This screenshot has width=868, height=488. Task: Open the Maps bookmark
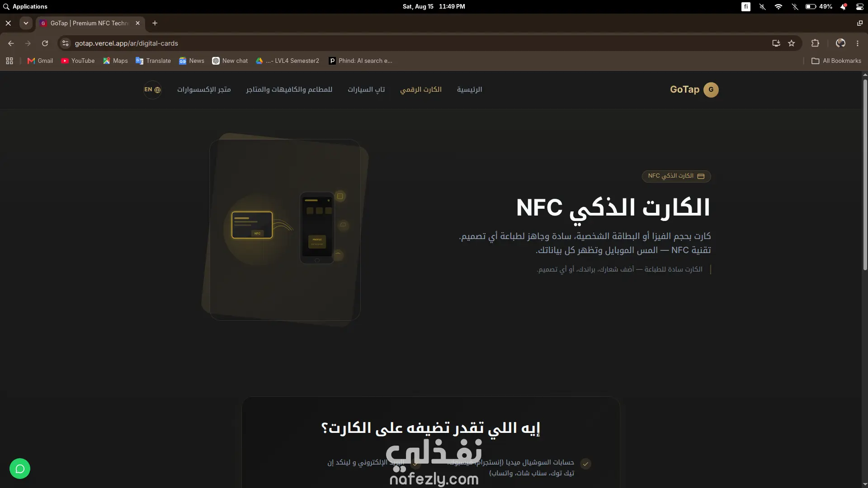[115, 61]
